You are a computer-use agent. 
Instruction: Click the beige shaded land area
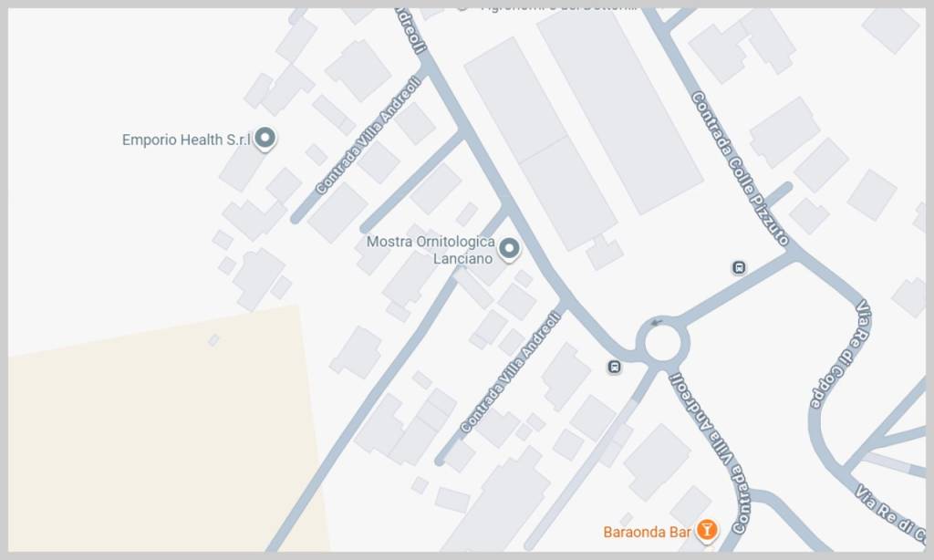click(161, 441)
